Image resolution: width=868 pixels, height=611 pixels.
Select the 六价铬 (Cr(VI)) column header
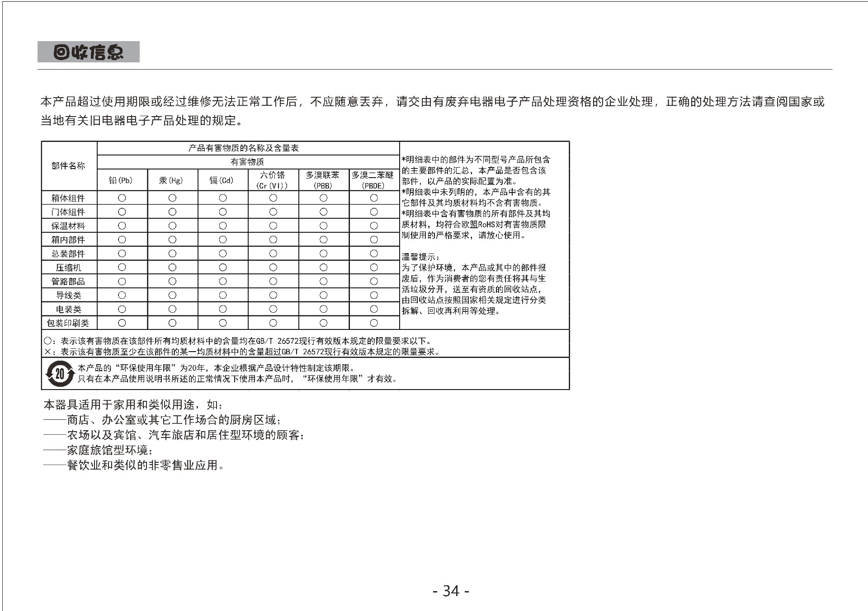coord(273,180)
